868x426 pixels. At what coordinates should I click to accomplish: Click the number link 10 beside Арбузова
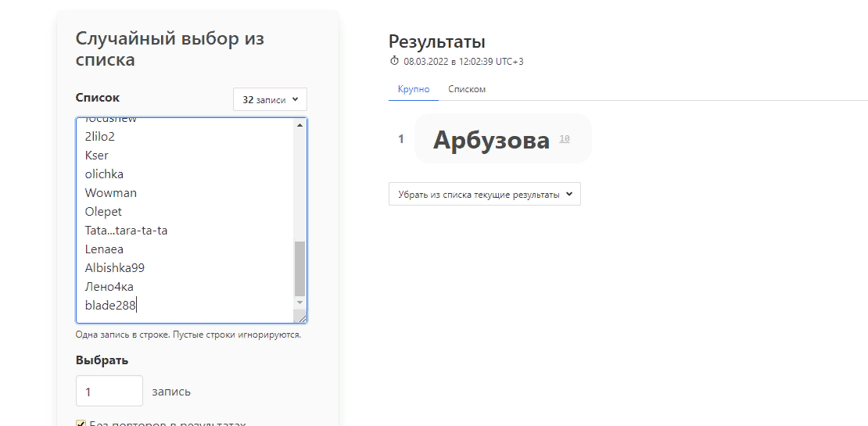pyautogui.click(x=564, y=139)
